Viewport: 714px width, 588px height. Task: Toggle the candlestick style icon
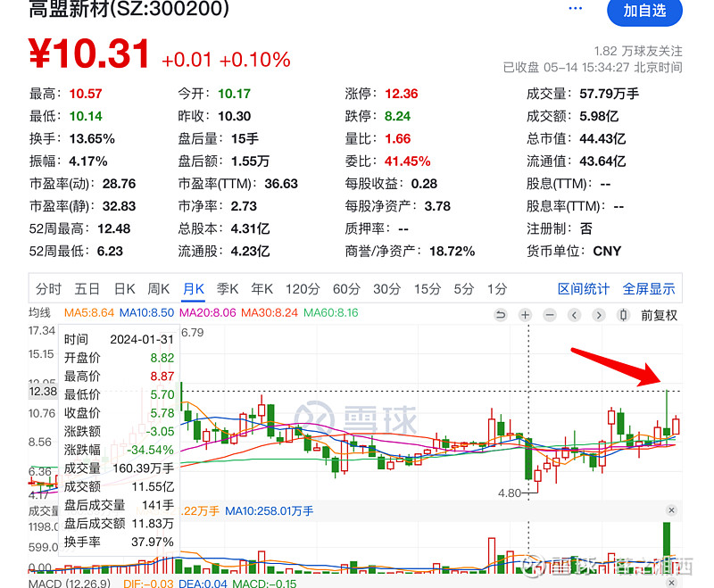tap(623, 315)
